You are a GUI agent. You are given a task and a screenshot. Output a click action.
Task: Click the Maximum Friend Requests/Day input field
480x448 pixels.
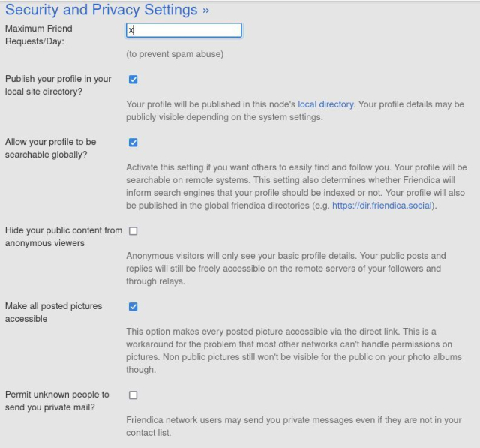[x=184, y=30]
